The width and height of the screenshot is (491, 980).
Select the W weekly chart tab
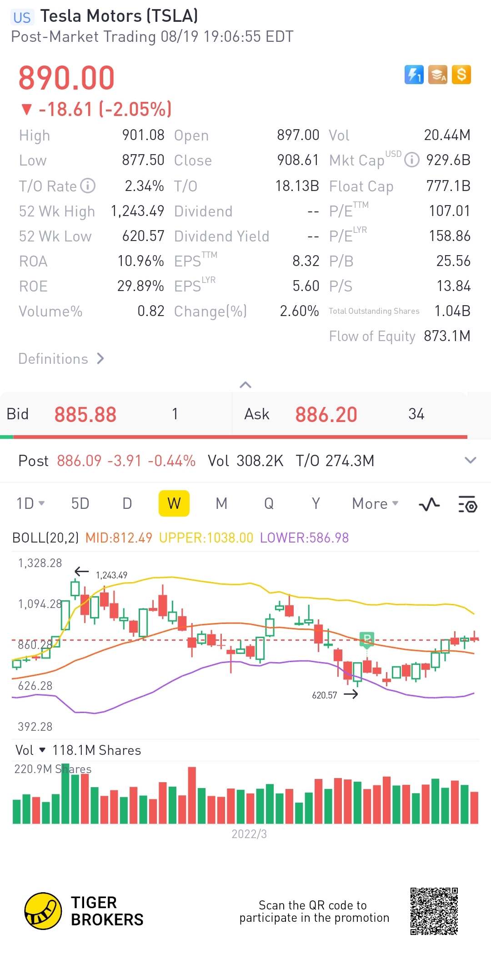174,503
